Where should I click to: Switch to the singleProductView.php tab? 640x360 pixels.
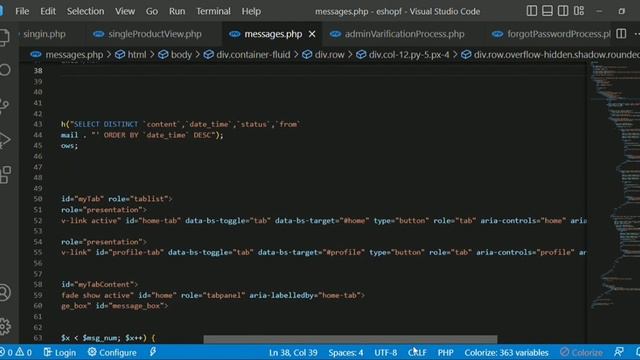pyautogui.click(x=154, y=34)
